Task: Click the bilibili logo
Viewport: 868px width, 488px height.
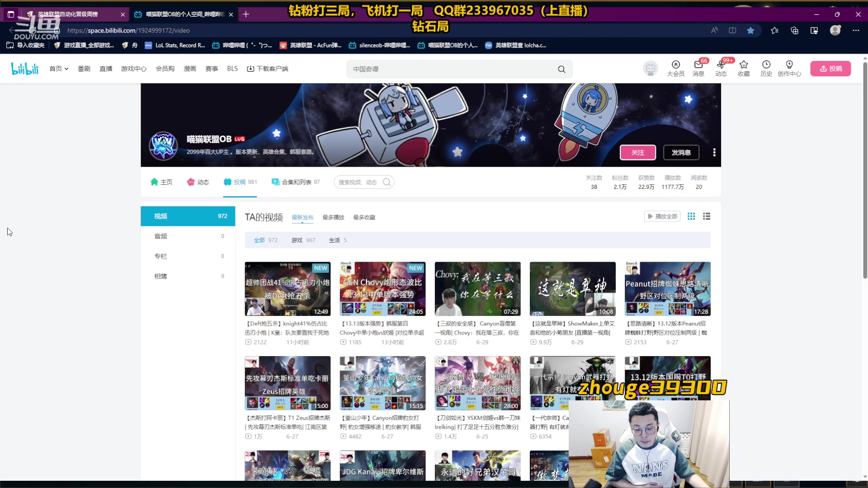Action: point(24,69)
